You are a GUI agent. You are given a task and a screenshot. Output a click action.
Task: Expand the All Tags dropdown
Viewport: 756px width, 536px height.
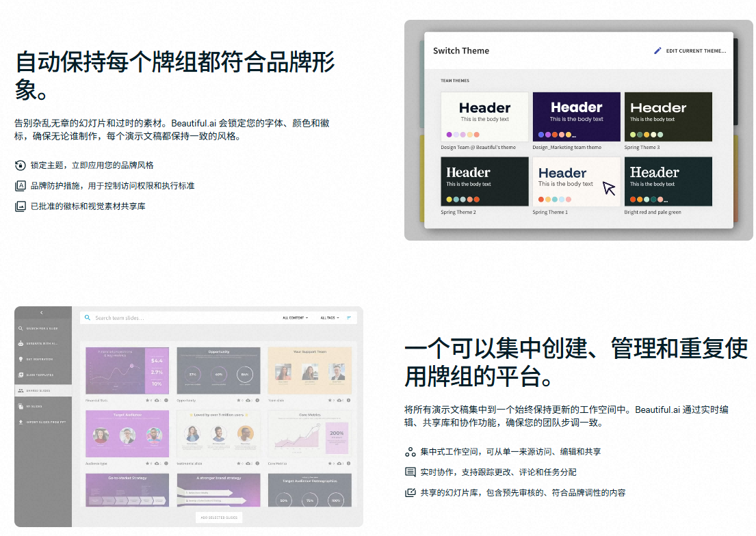(x=330, y=318)
